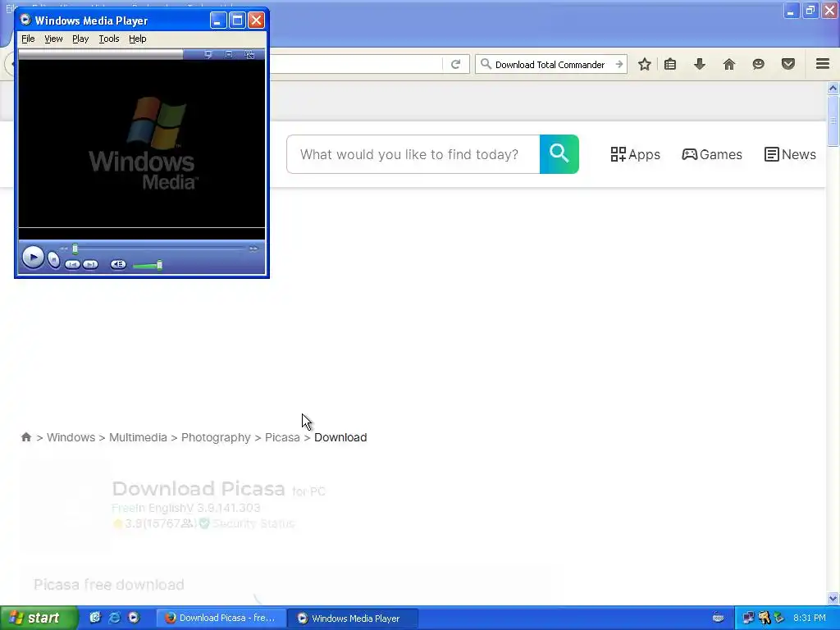Open the File menu in Media Player
Screen dimensions: 840x630
click(28, 39)
